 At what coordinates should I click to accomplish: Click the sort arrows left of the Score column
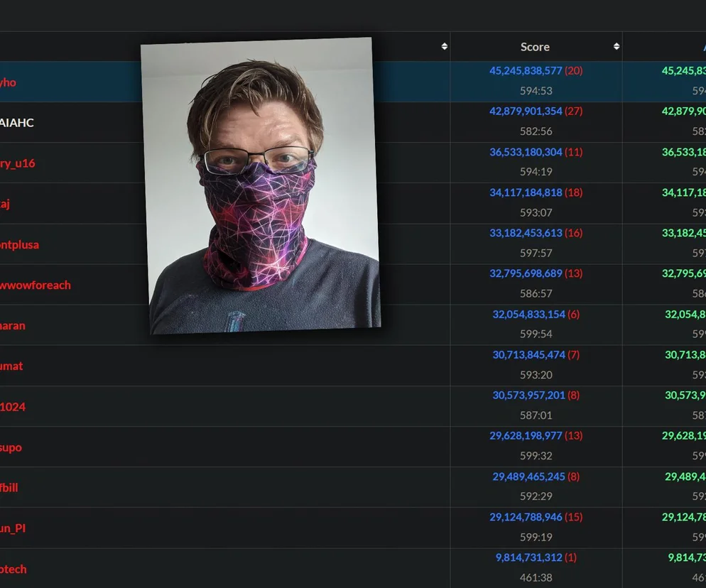pyautogui.click(x=444, y=46)
